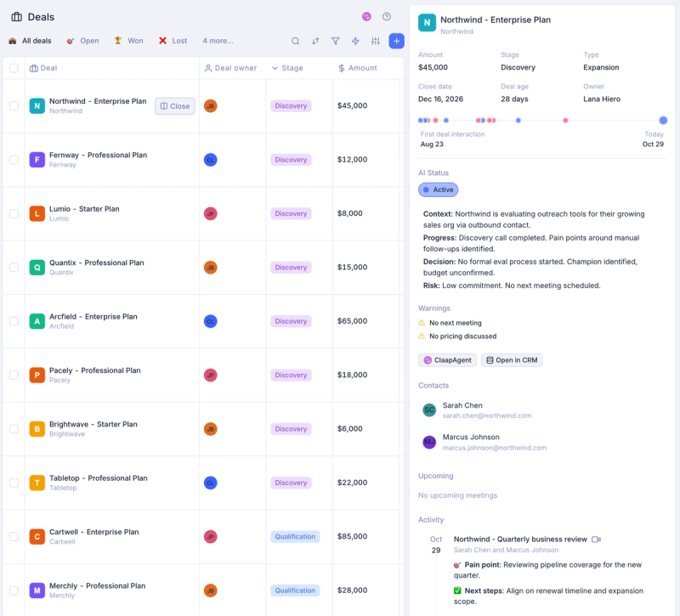Click the Lumio L logo icon
Image resolution: width=680 pixels, height=616 pixels.
pos(37,213)
